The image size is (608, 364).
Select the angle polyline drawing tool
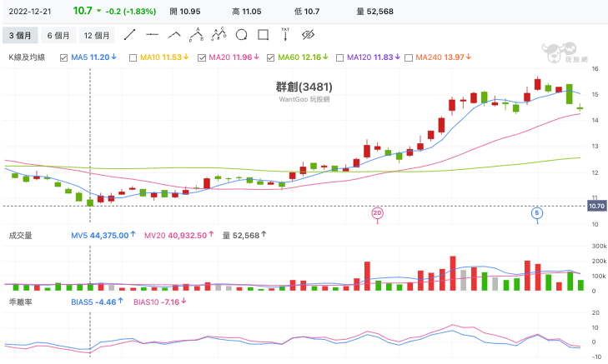(174, 35)
